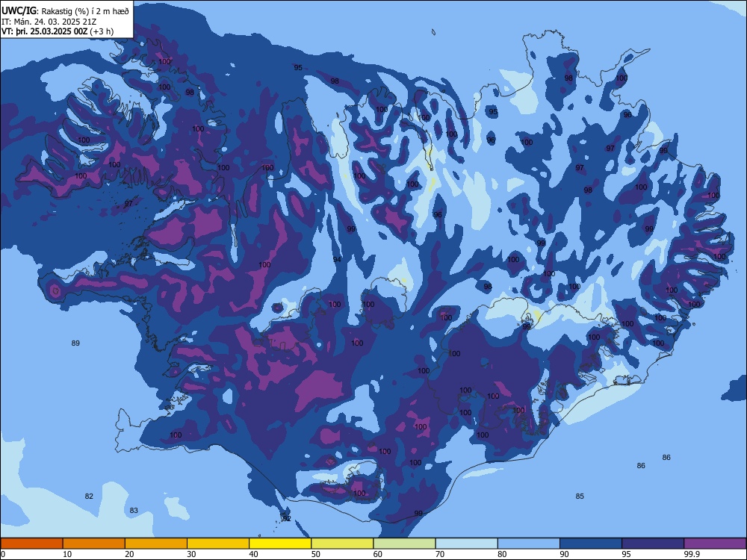Click the legend tick label '20'
The image size is (747, 560).
[129, 554]
